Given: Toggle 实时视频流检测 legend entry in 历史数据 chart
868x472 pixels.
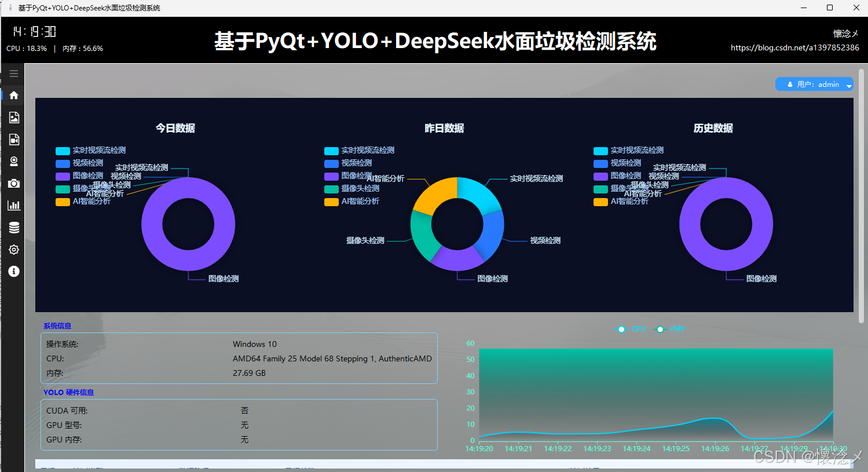Looking at the screenshot, I should point(628,151).
